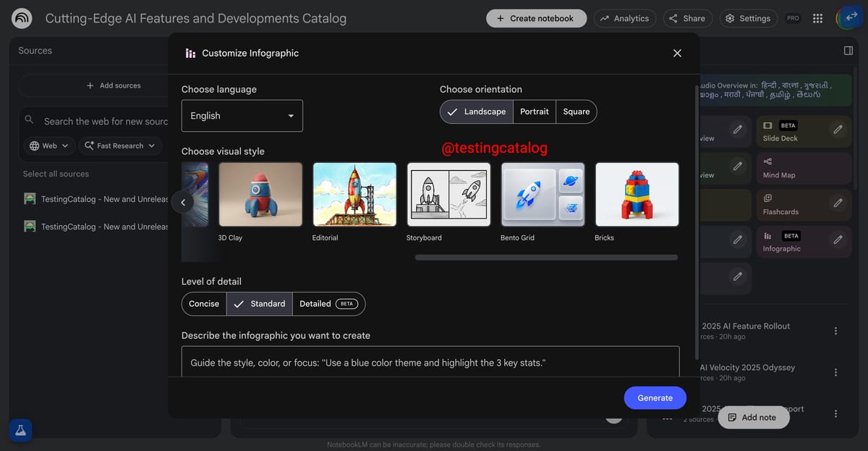Screen dimensions: 868x451
Task: Select the Bricks visual style thumbnail
Action: coord(637,193)
